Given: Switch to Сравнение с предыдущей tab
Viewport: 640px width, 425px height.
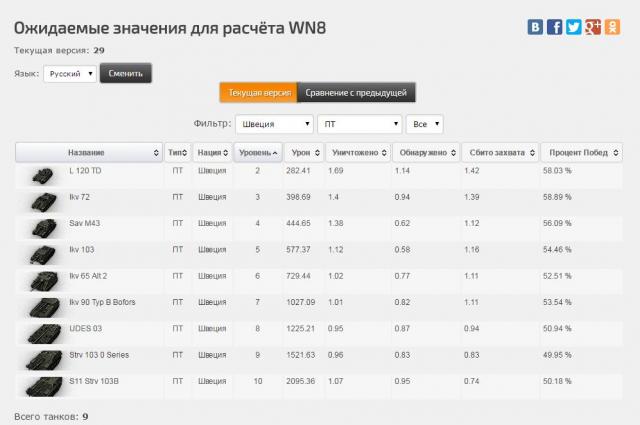Looking at the screenshot, I should tap(355, 93).
